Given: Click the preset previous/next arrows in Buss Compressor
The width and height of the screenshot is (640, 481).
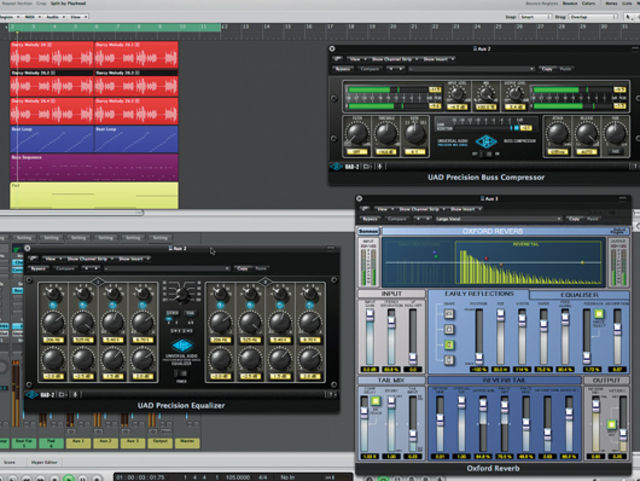Looking at the screenshot, I should [395, 69].
